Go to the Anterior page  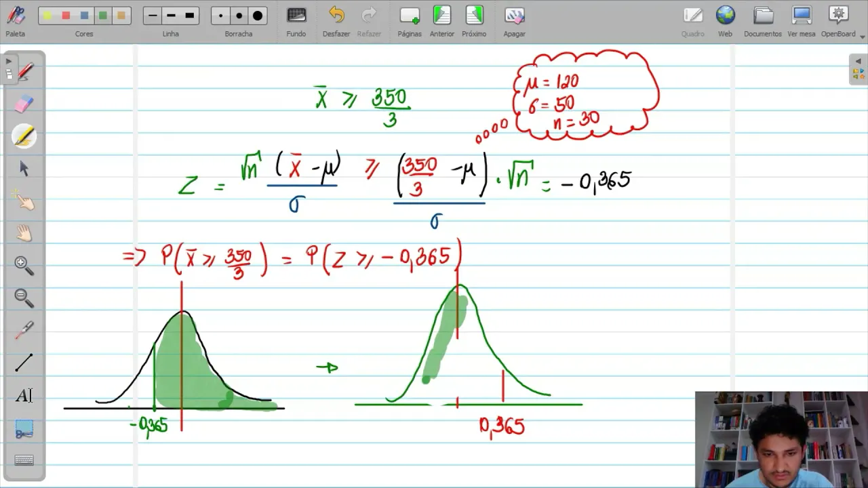point(442,21)
